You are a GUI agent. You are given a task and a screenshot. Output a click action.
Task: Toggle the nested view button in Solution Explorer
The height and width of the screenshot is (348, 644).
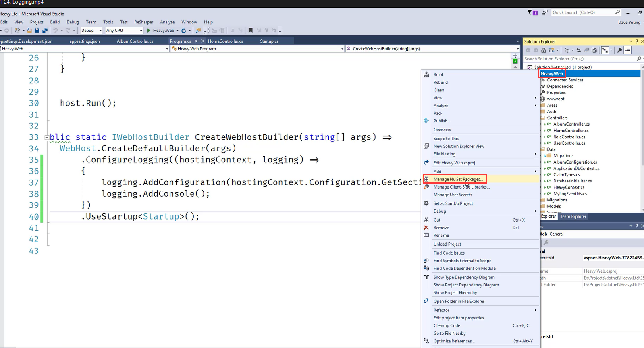605,50
